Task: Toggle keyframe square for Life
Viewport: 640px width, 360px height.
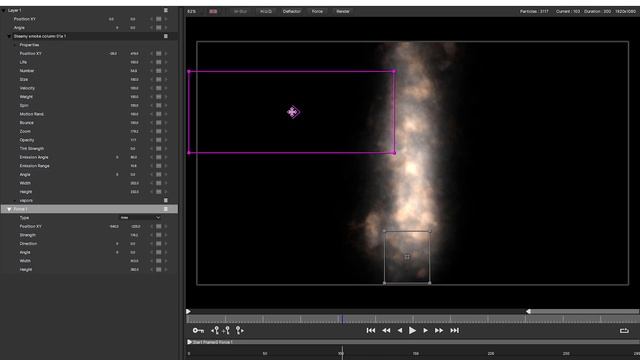Action: pyautogui.click(x=159, y=62)
